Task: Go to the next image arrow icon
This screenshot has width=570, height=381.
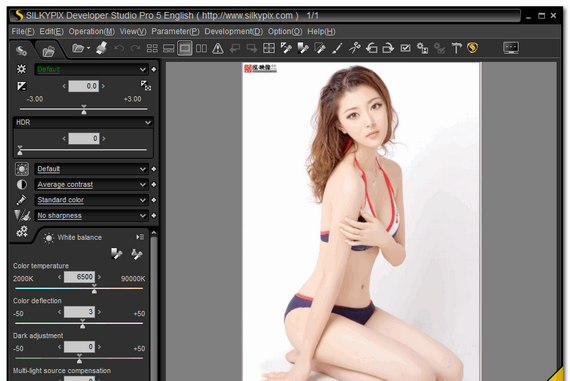Action: 252,48
